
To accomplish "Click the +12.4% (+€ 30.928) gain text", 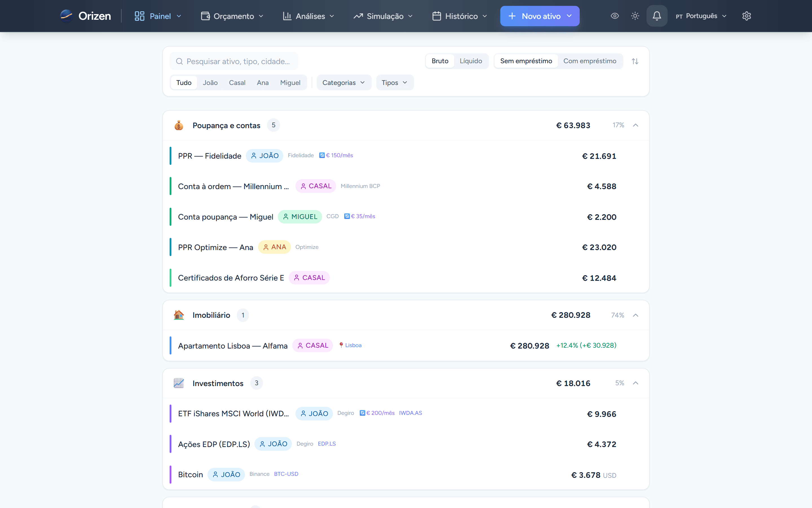I will point(586,345).
